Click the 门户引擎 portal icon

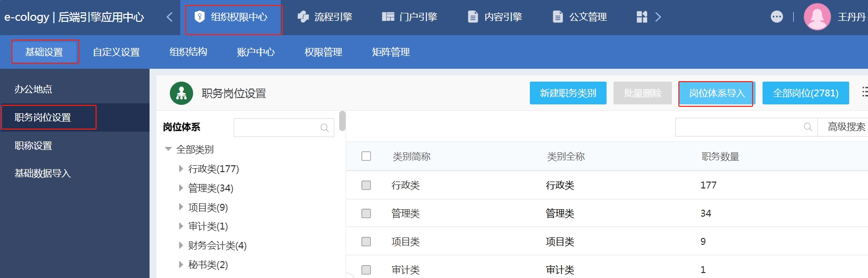pyautogui.click(x=388, y=17)
